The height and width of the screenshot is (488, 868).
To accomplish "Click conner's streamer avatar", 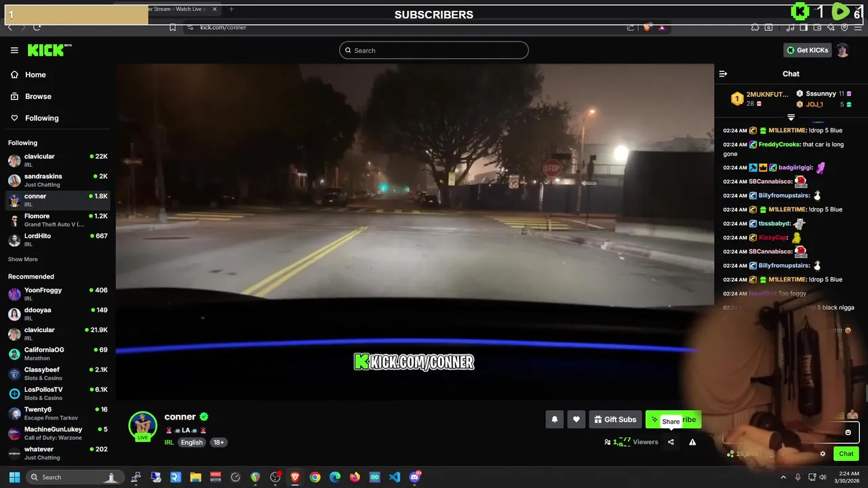I will (143, 426).
